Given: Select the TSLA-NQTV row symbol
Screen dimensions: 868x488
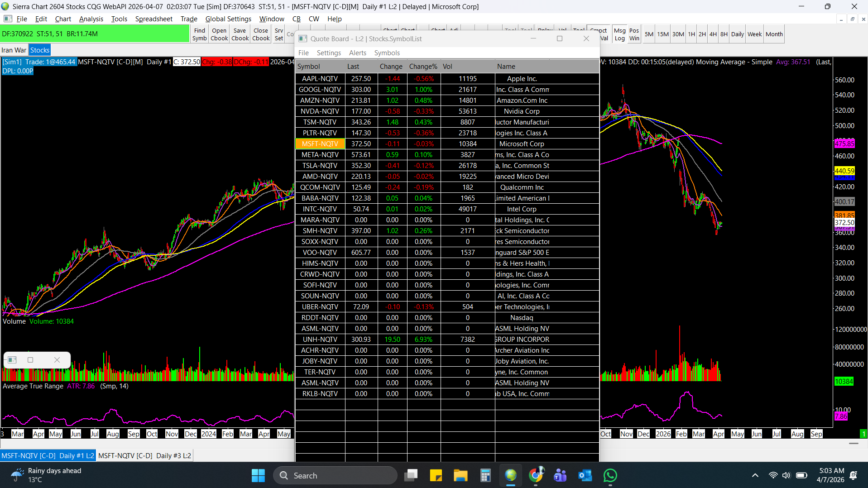Looking at the screenshot, I should tap(320, 166).
